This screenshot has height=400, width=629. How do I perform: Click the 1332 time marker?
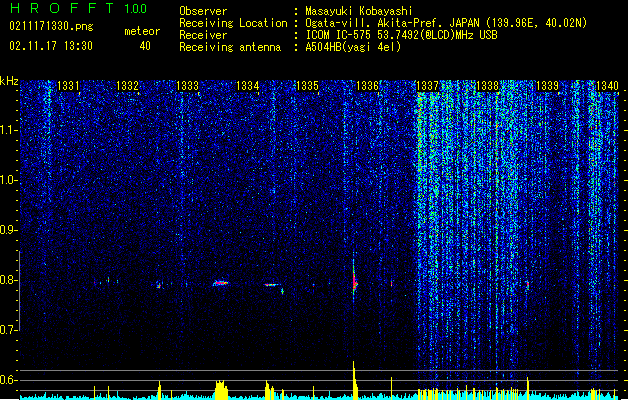coord(128,86)
